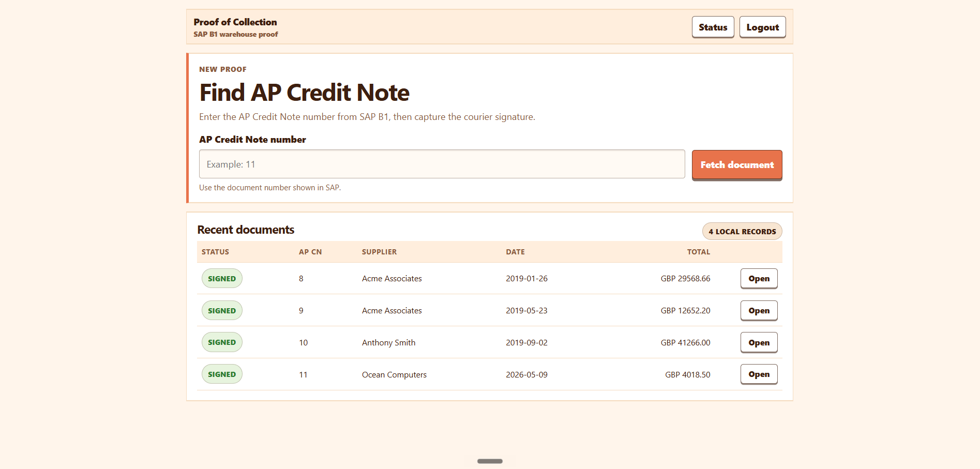Log out using the Logout button
Screen dimensions: 980x469
pos(762,27)
